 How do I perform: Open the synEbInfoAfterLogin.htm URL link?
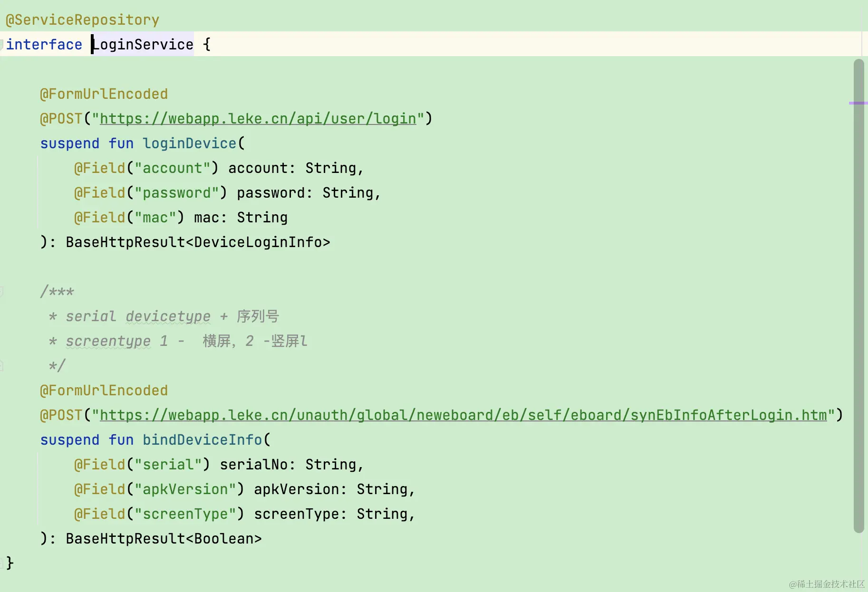pyautogui.click(x=463, y=415)
